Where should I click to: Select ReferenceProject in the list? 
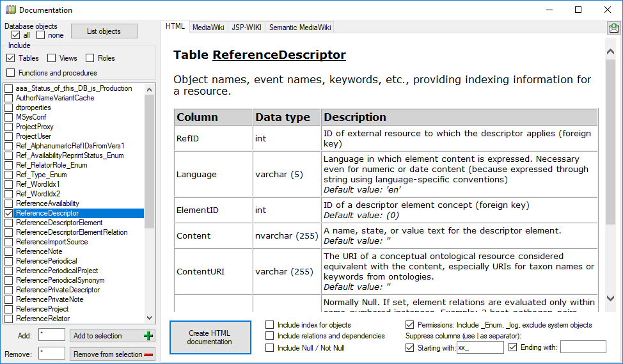click(42, 309)
